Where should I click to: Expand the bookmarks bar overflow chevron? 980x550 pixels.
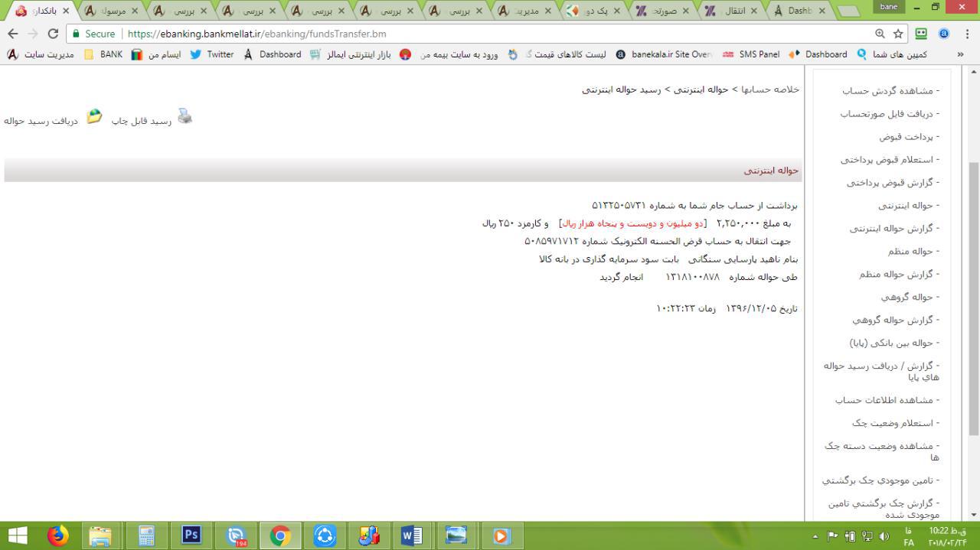pyautogui.click(x=961, y=54)
